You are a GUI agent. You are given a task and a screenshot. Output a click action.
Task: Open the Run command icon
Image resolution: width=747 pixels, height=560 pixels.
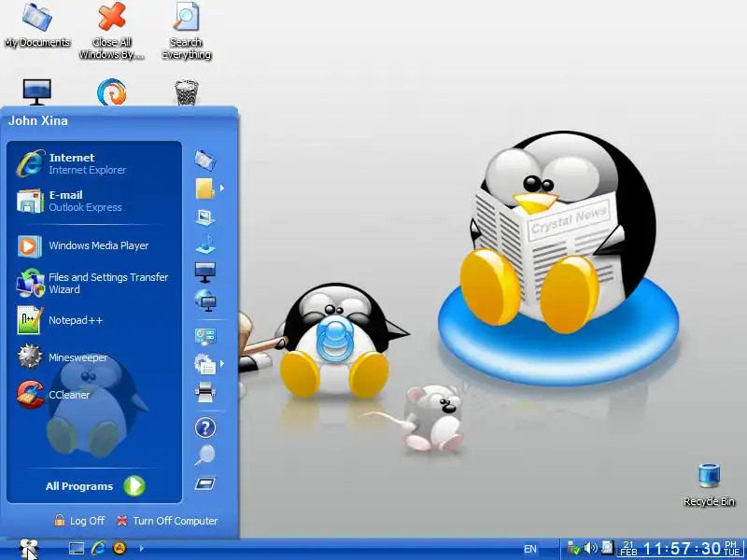tap(205, 483)
